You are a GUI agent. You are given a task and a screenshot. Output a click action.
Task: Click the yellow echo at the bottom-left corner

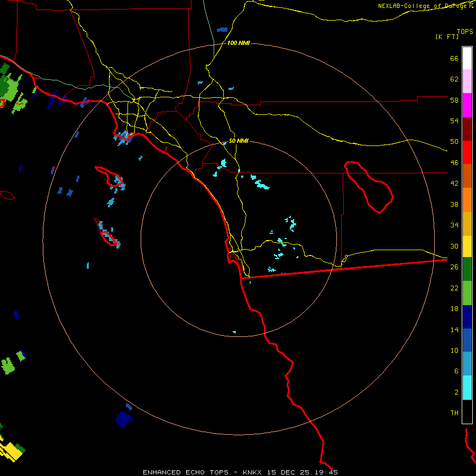coord(11,452)
